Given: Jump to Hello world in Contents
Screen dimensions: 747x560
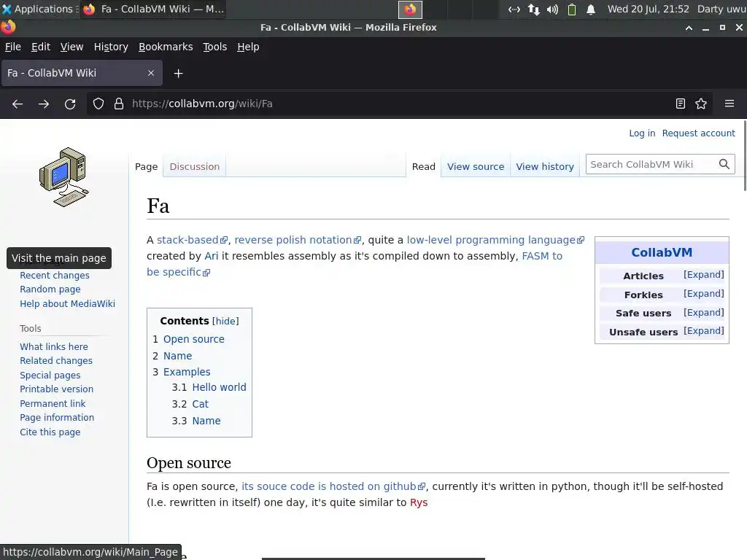Looking at the screenshot, I should (219, 388).
